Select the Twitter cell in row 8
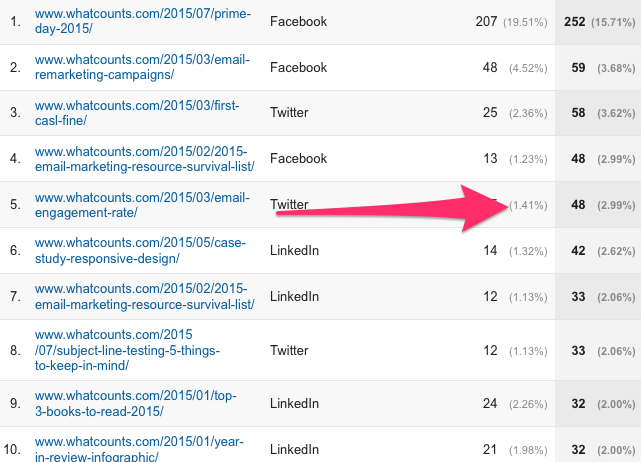The width and height of the screenshot is (641, 462). pyautogui.click(x=289, y=351)
